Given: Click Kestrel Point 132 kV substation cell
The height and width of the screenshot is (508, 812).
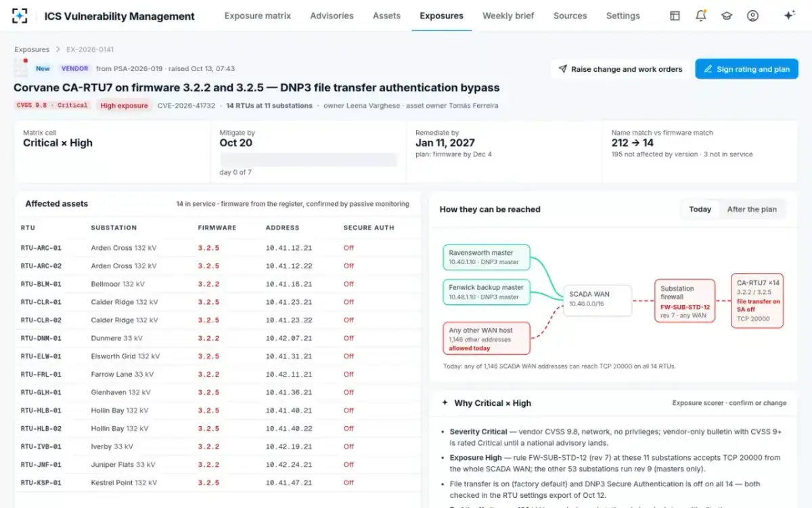Looking at the screenshot, I should [125, 483].
